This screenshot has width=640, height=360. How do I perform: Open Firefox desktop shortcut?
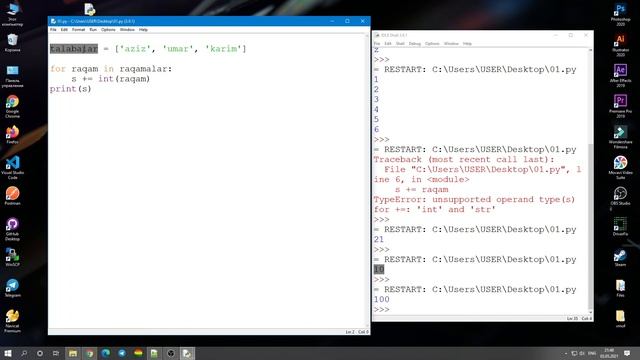tap(12, 134)
